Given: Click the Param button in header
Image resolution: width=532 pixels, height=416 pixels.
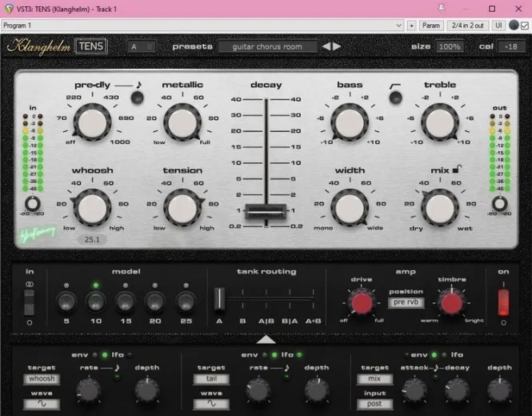Looking at the screenshot, I should [430, 26].
